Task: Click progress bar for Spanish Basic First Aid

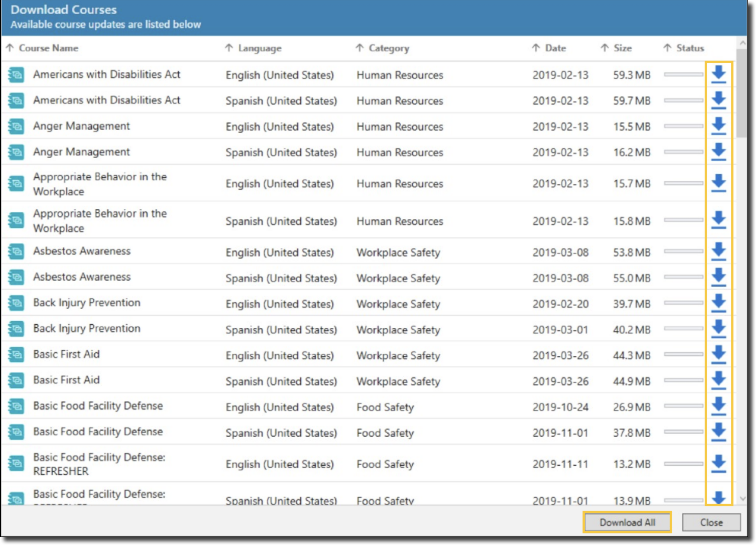Action: pyautogui.click(x=683, y=380)
